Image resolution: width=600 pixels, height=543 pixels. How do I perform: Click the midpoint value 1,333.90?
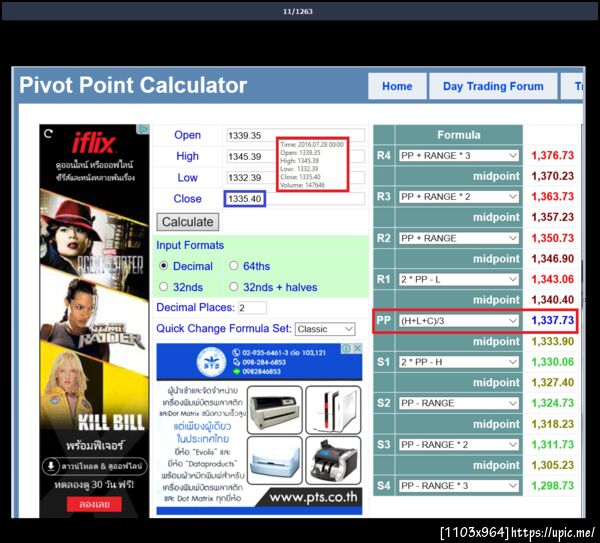(553, 341)
